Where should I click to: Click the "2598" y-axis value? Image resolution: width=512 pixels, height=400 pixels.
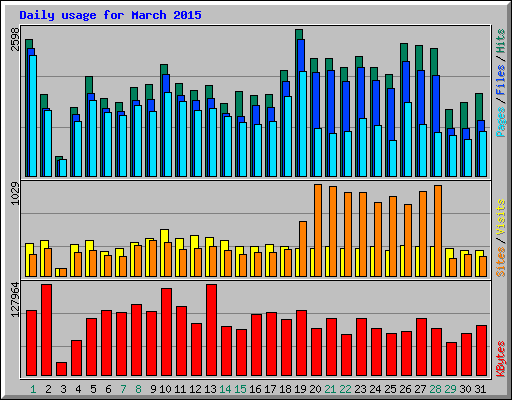[x=15, y=39]
